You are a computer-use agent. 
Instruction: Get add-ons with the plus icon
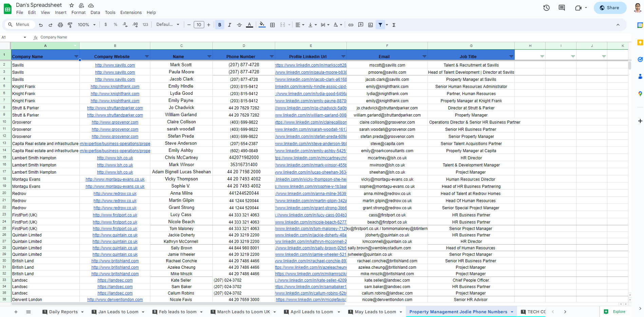pos(640,121)
